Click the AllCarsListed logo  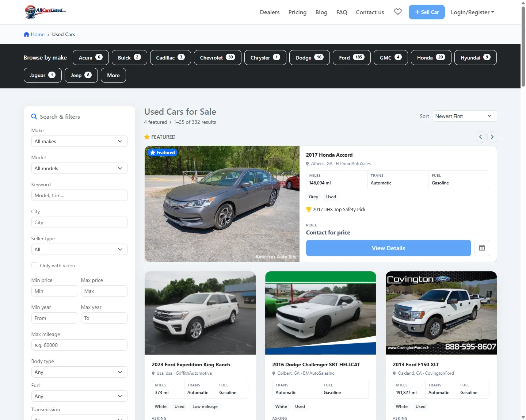coord(46,12)
